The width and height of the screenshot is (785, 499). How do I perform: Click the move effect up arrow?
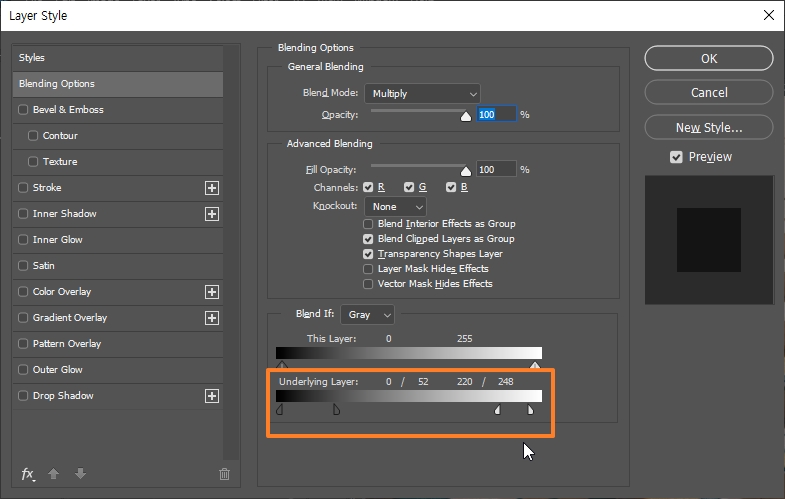point(54,473)
